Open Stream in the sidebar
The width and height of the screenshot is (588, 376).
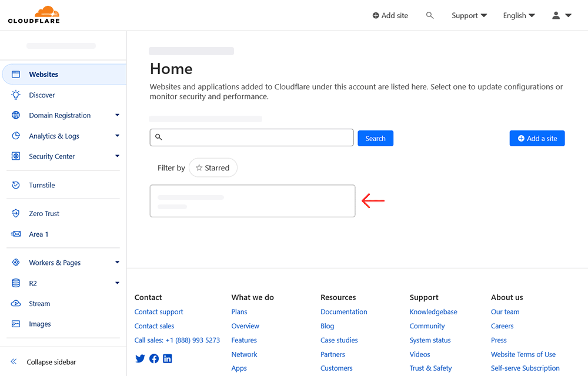pyautogui.click(x=39, y=303)
